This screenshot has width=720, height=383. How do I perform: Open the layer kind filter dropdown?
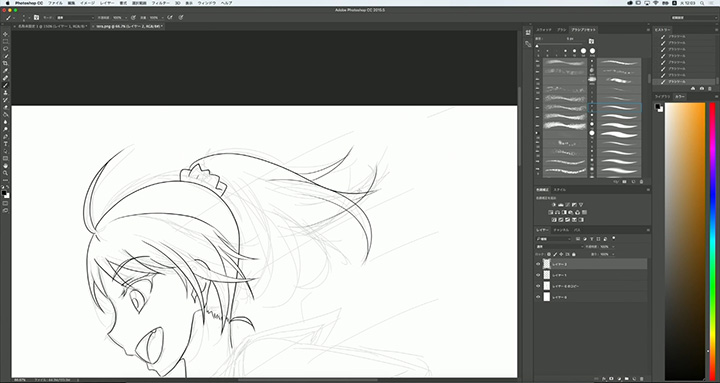point(553,239)
